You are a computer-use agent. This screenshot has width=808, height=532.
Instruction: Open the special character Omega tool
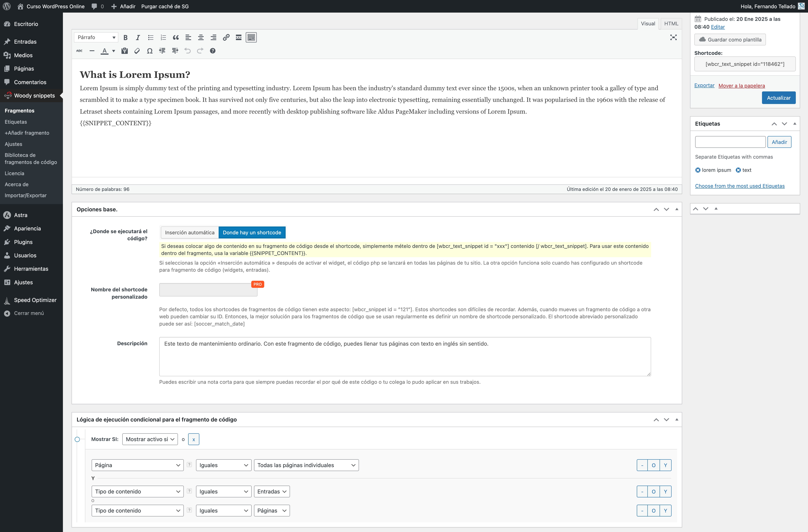(149, 51)
